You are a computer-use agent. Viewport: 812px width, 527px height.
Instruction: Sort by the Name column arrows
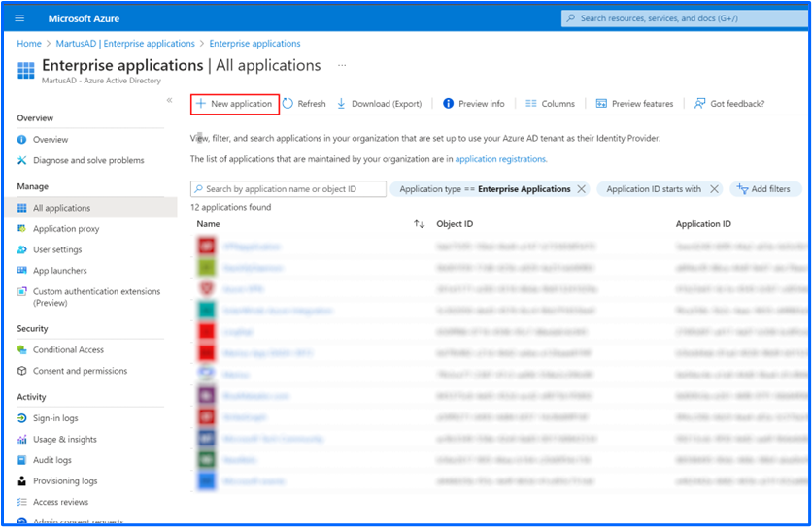(x=419, y=224)
